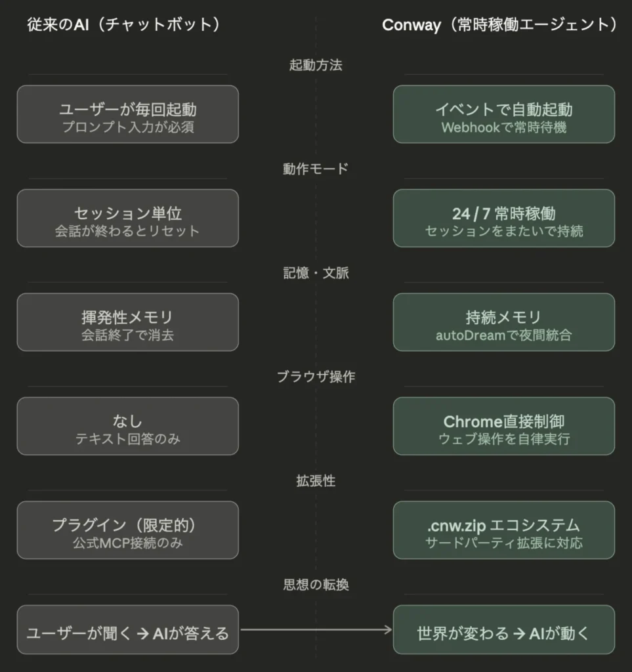Screen dimensions: 632x672
Task: Select the 世界が変わる → AIが動く box
Action: [503, 630]
